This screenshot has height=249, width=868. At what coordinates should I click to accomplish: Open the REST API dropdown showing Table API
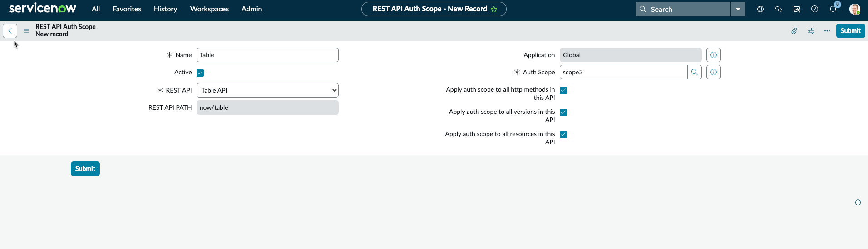pyautogui.click(x=267, y=90)
